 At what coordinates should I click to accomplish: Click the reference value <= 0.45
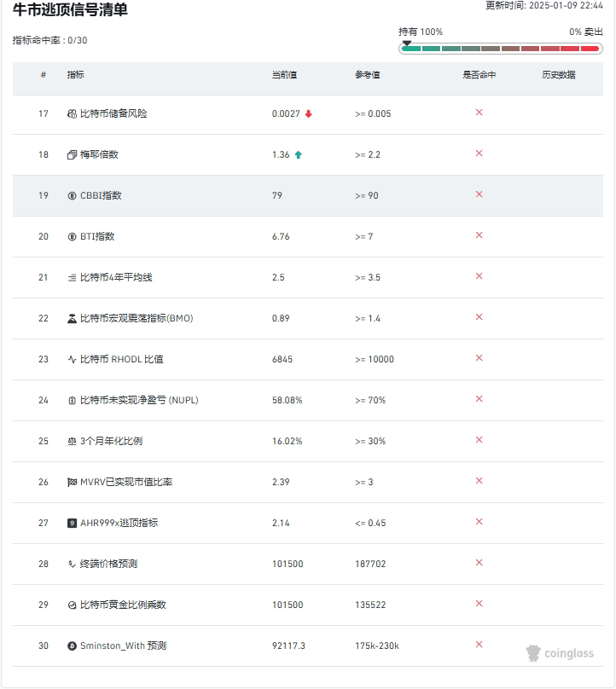tap(370, 523)
